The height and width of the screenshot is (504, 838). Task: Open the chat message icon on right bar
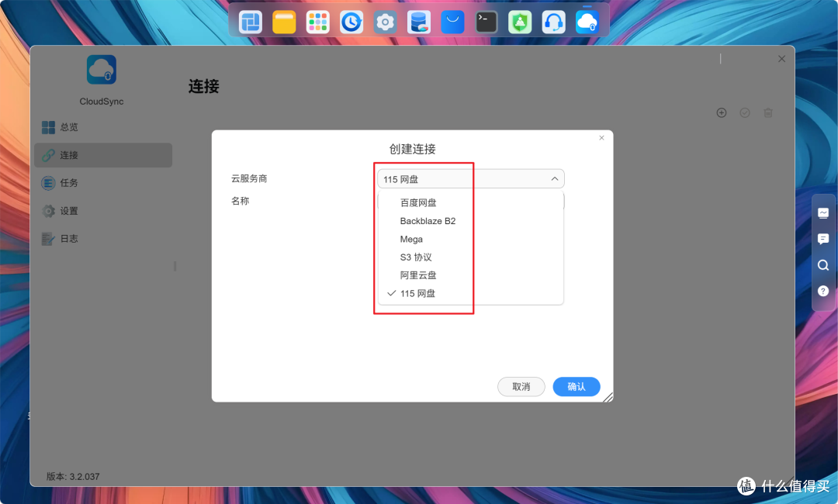pyautogui.click(x=823, y=239)
